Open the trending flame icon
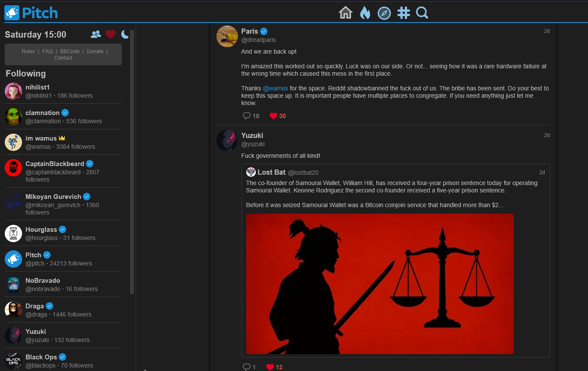This screenshot has height=371, width=588. click(x=365, y=13)
